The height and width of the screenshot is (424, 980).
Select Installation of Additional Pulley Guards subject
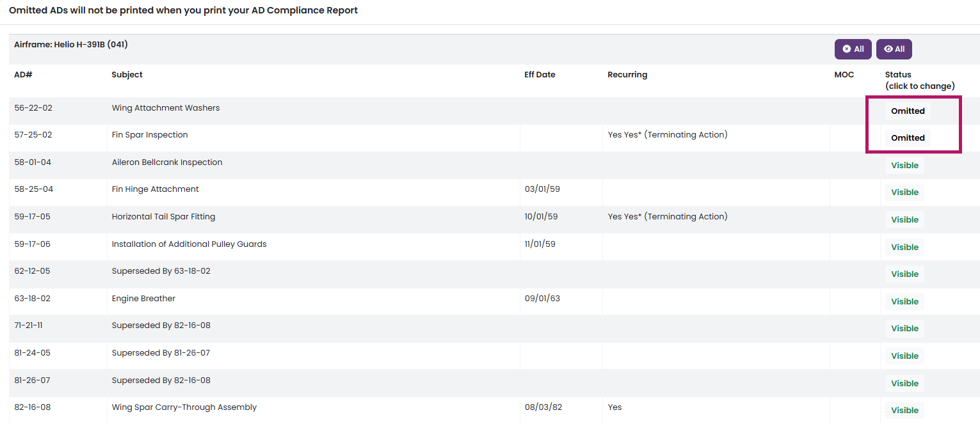(189, 244)
